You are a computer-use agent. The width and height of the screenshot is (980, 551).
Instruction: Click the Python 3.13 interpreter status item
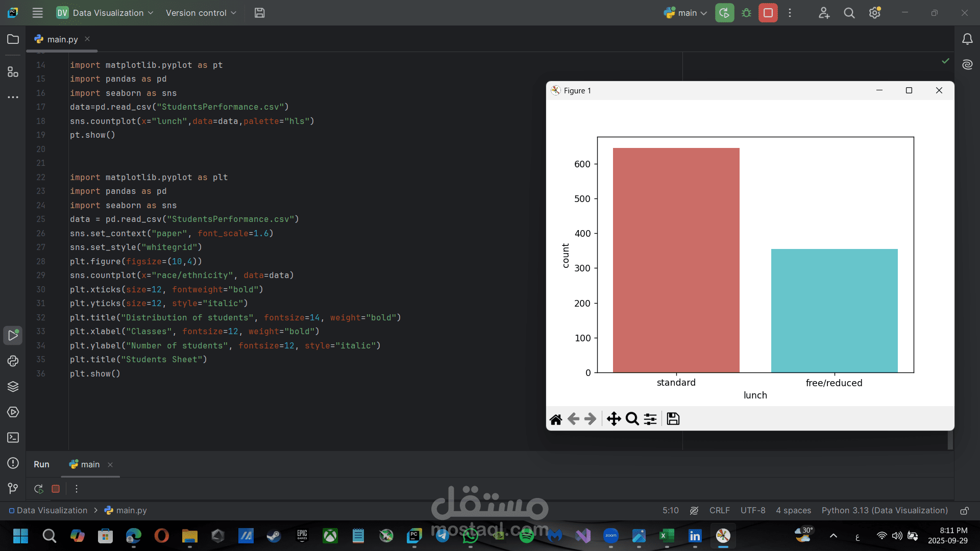(884, 511)
